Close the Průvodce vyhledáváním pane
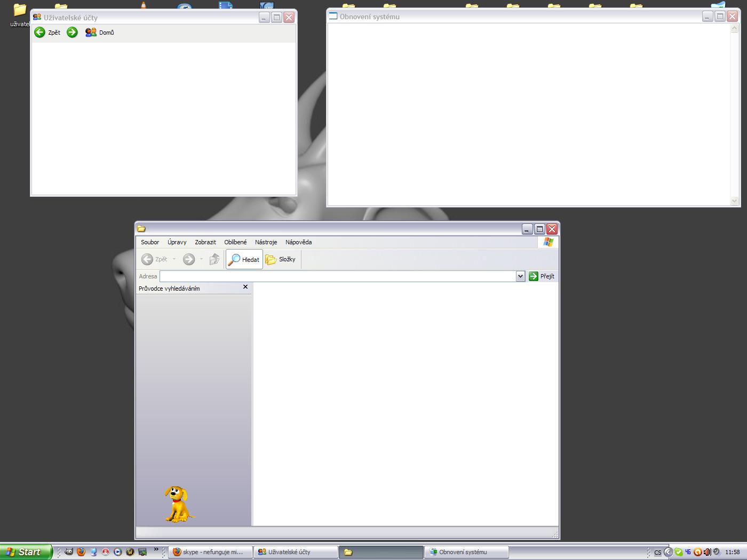Image resolution: width=747 pixels, height=560 pixels. click(245, 287)
